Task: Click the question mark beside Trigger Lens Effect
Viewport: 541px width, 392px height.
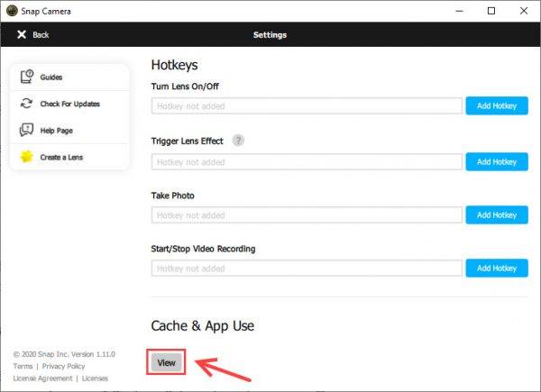Action: click(238, 141)
